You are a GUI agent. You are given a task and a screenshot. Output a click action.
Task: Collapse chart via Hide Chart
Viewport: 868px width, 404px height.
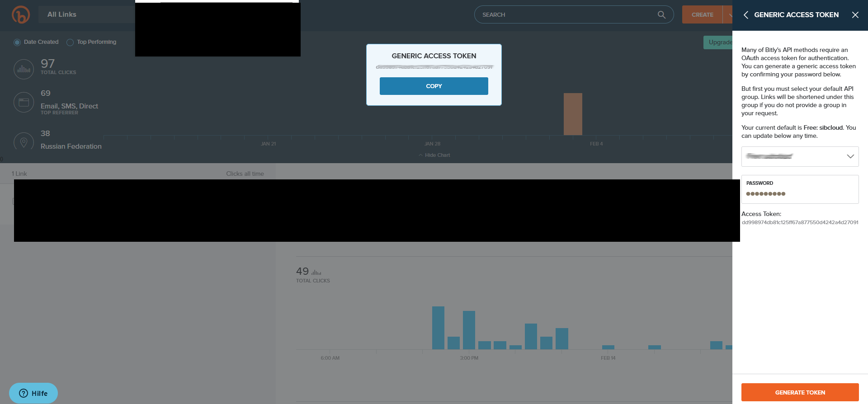coord(434,155)
